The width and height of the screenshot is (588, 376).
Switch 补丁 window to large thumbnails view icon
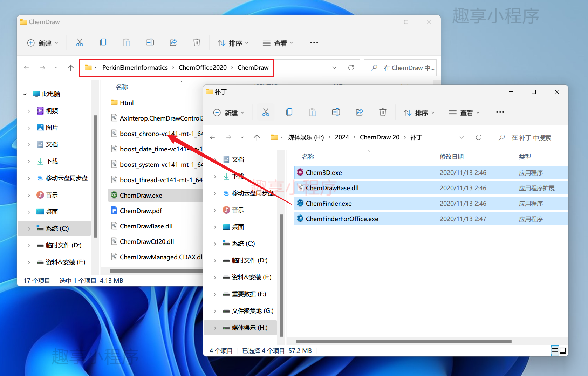(x=563, y=350)
